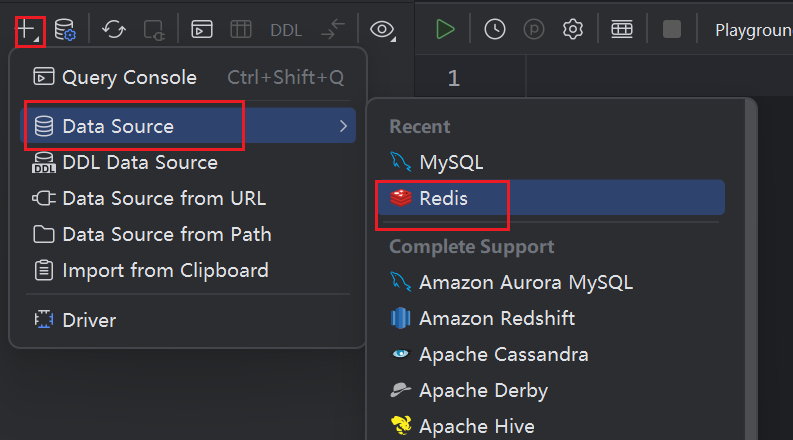793x440 pixels.
Task: Click the DDL toolbar button
Action: click(286, 30)
